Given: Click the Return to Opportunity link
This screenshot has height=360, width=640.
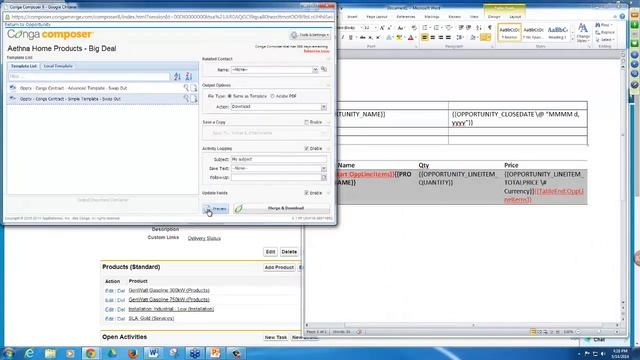Looking at the screenshot, I should click(28, 24).
